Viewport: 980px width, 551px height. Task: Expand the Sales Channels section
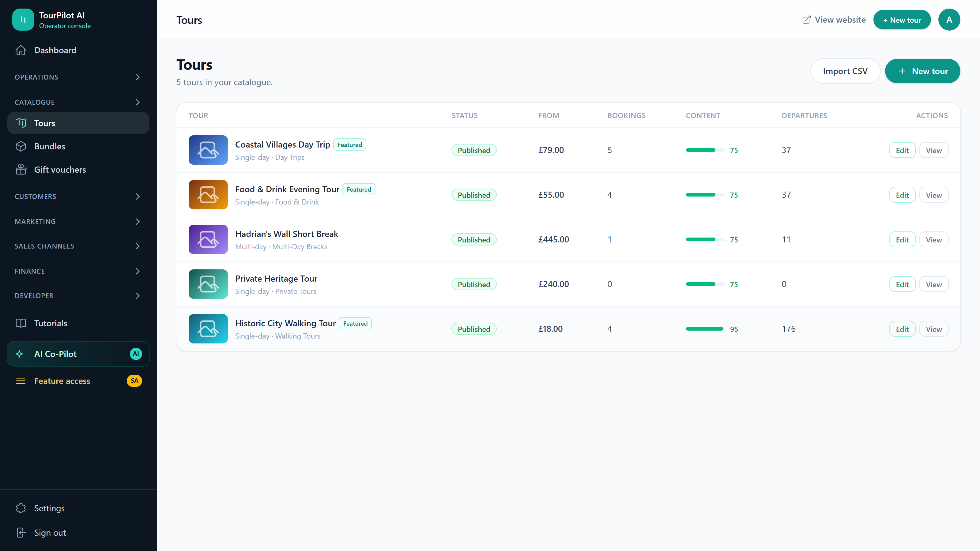tap(78, 246)
